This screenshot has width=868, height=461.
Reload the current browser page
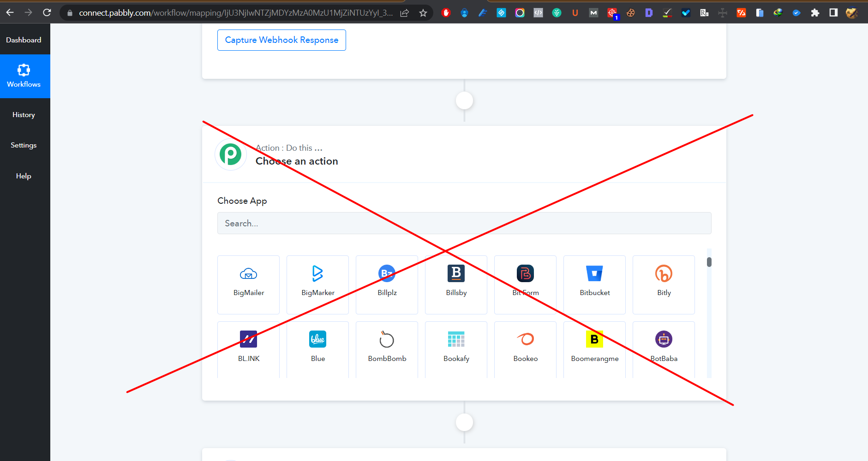click(47, 12)
